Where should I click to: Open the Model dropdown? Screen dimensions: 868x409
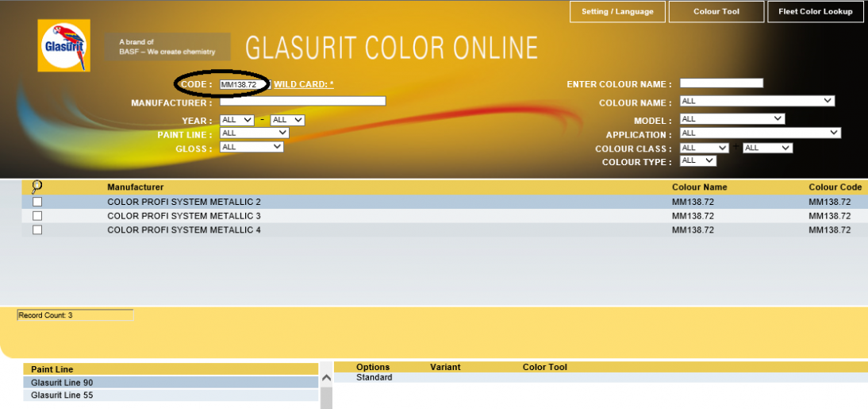coord(732,118)
